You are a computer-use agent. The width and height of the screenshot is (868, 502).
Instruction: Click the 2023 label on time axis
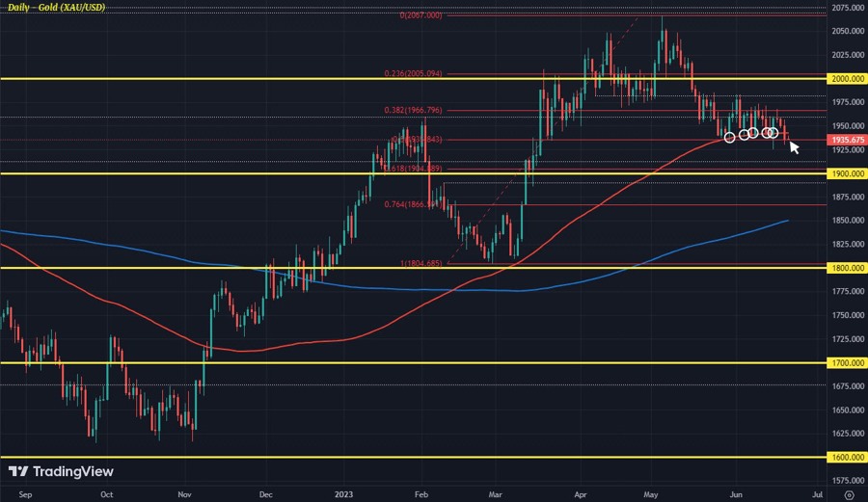click(344, 492)
